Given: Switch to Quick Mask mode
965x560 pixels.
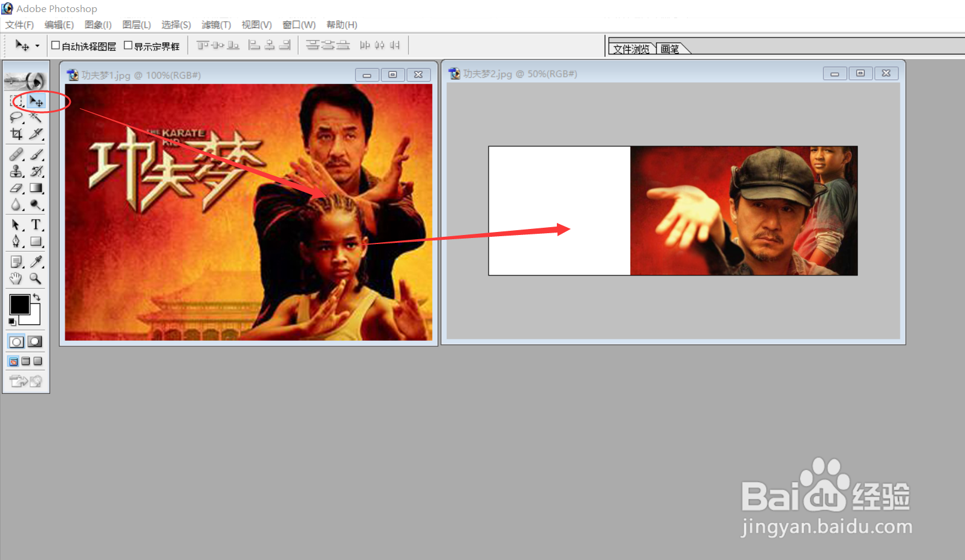Looking at the screenshot, I should (x=36, y=342).
